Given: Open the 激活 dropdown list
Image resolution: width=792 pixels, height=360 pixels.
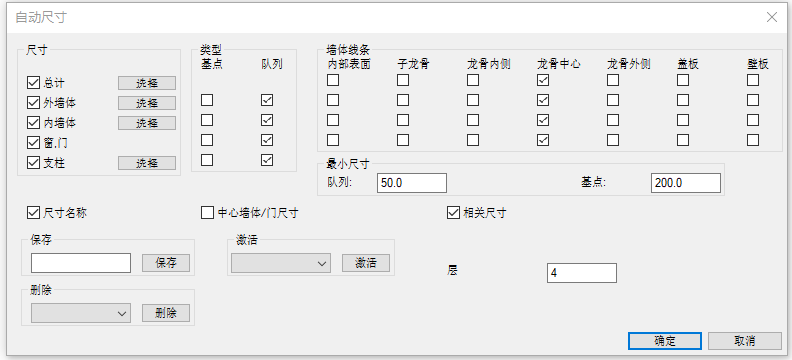Looking at the screenshot, I should [281, 263].
